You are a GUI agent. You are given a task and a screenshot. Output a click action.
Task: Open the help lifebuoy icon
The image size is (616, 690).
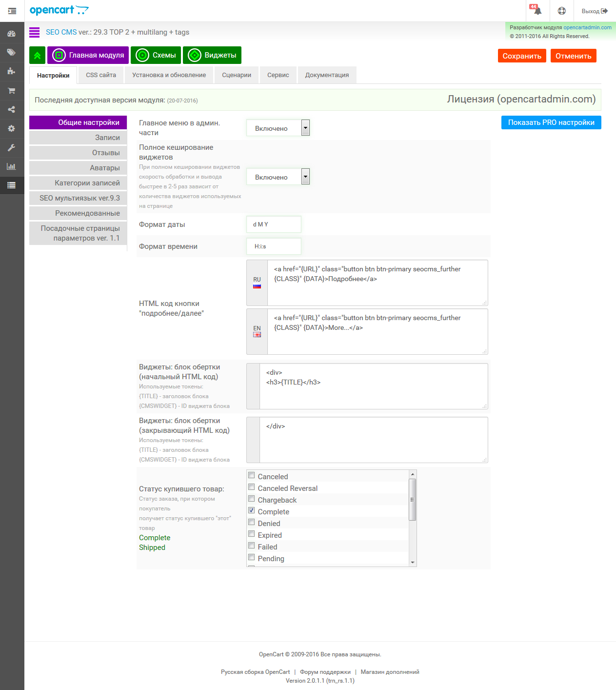tap(562, 11)
